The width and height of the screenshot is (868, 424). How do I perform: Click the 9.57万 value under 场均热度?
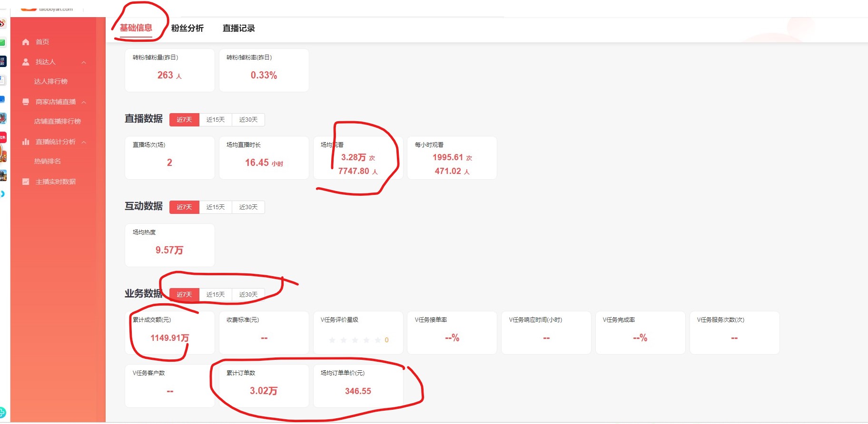pos(169,250)
